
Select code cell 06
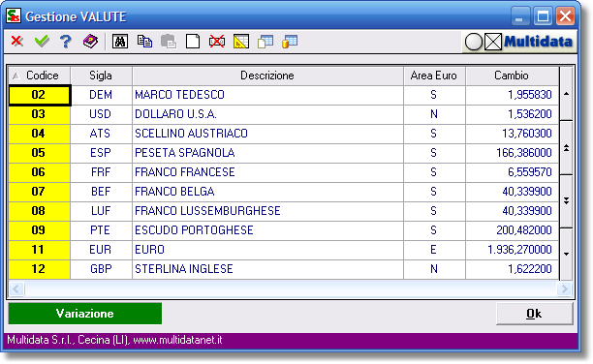pos(40,172)
